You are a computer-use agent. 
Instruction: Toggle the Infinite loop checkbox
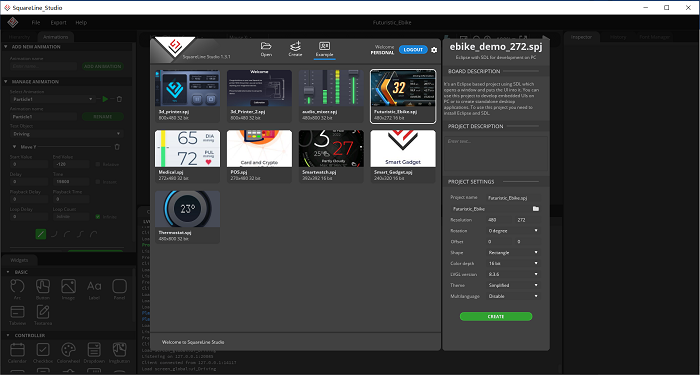98,217
